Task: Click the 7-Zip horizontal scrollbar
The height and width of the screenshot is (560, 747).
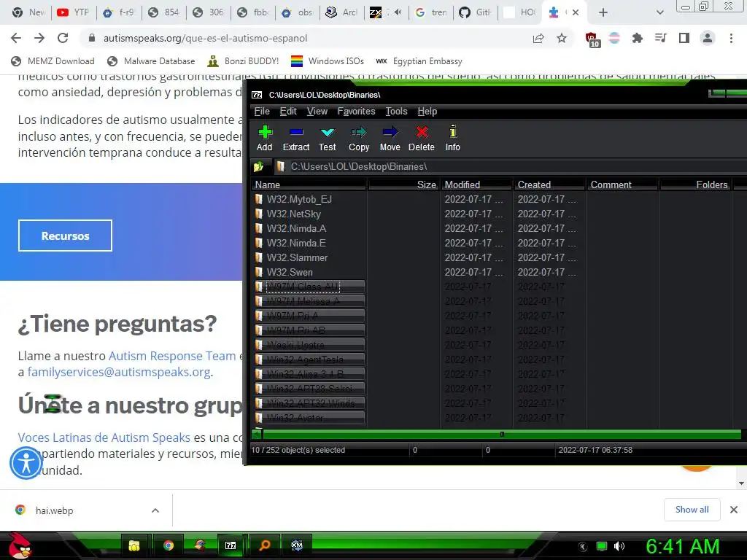Action: click(502, 435)
